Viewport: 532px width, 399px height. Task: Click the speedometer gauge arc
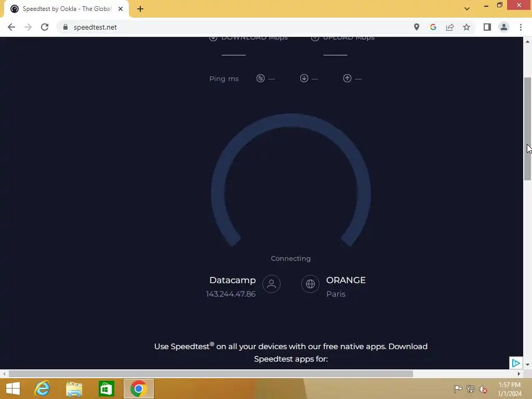[291, 180]
